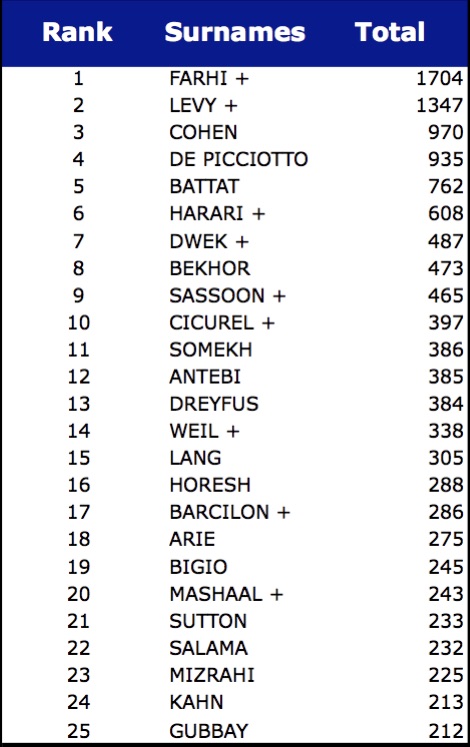This screenshot has width=470, height=747.
Task: Click the plus sign after MASHAAL
Action: tap(277, 595)
